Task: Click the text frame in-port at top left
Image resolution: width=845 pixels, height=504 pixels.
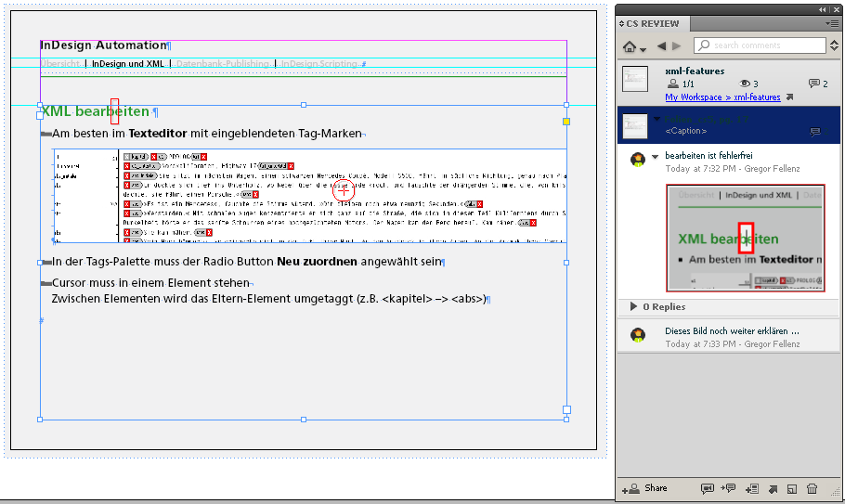Action: [39, 115]
